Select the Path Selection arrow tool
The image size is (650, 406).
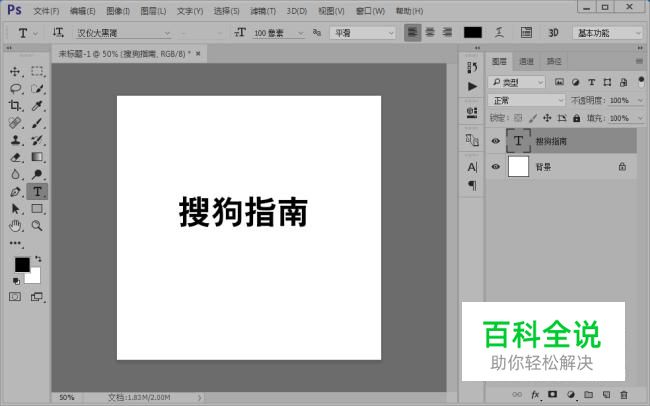coord(15,209)
